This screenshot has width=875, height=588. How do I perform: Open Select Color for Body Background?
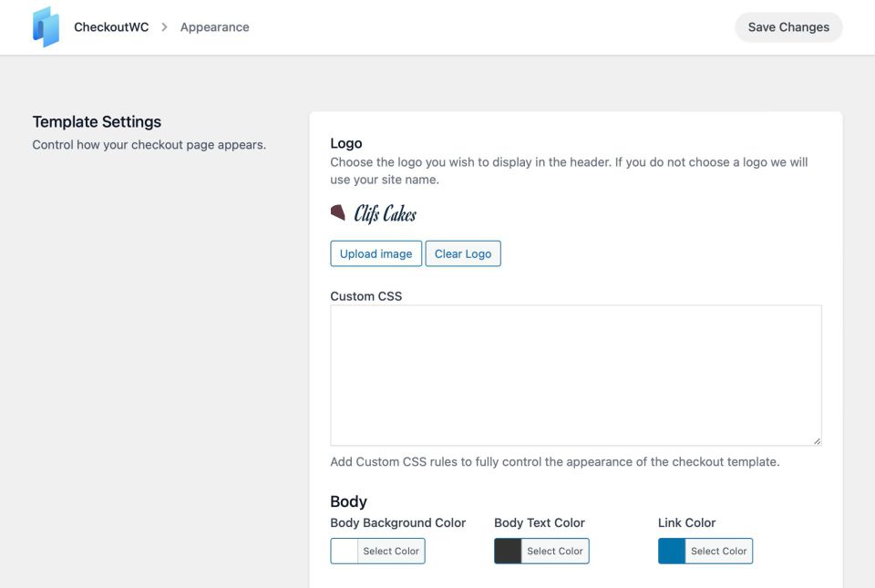click(391, 552)
